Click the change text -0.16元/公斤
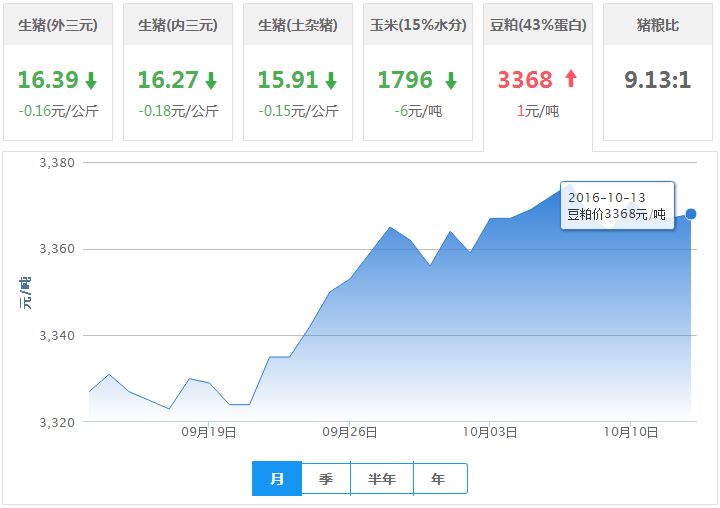Viewport: 720px width, 508px height. click(x=58, y=111)
